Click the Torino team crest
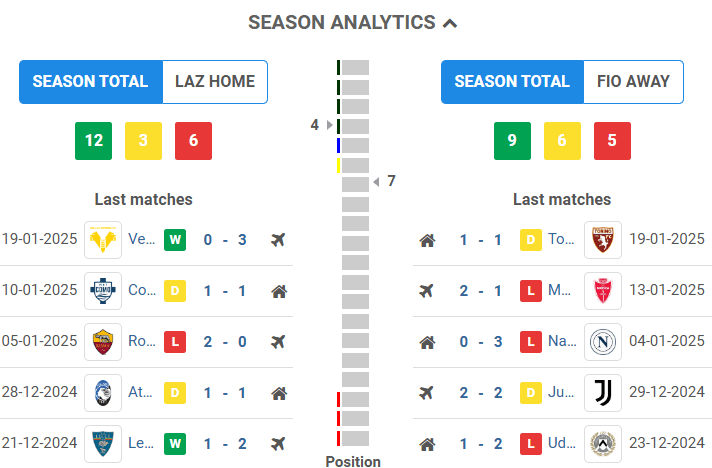 point(603,240)
